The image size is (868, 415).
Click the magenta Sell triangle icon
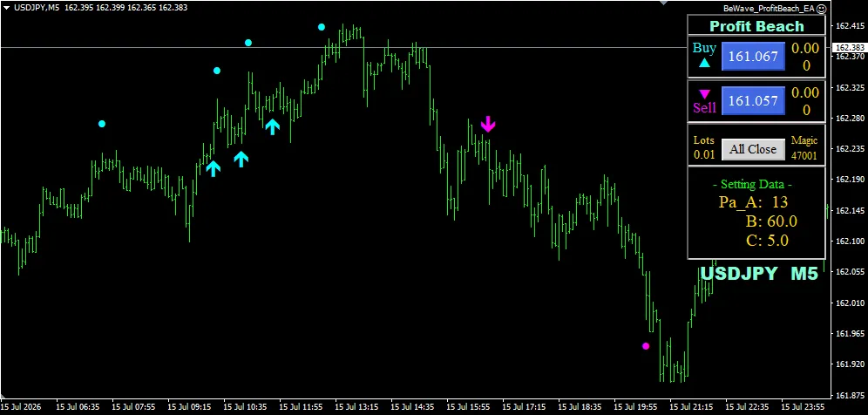(x=704, y=93)
